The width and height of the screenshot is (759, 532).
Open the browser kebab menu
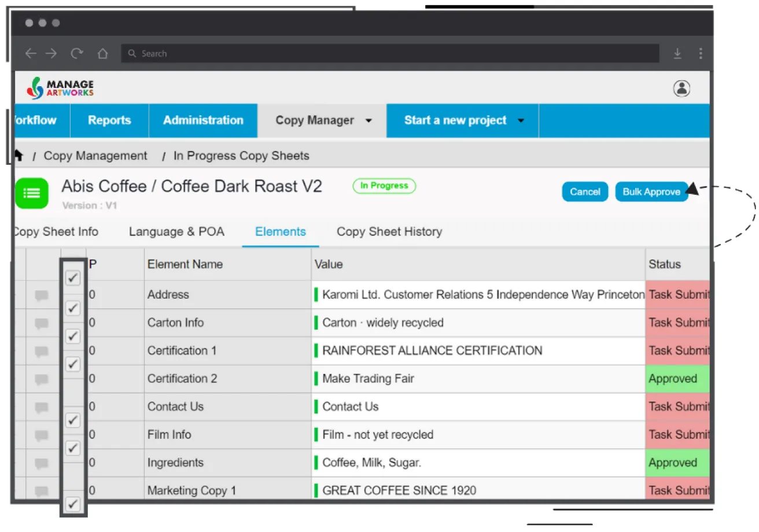[701, 53]
